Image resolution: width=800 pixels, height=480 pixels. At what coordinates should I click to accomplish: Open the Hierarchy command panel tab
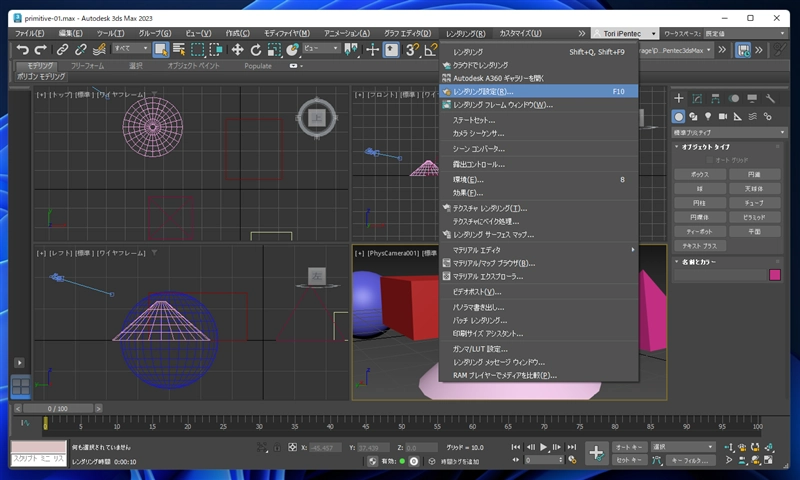pos(715,98)
